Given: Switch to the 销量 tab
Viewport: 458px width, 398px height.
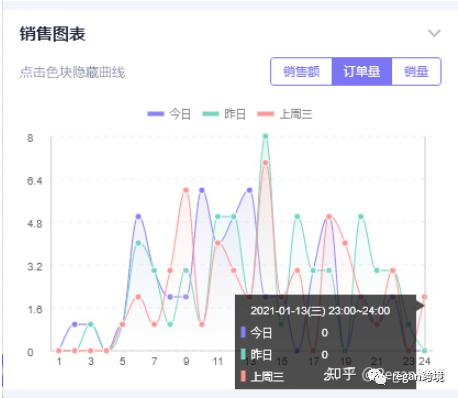Looking at the screenshot, I should tap(416, 71).
